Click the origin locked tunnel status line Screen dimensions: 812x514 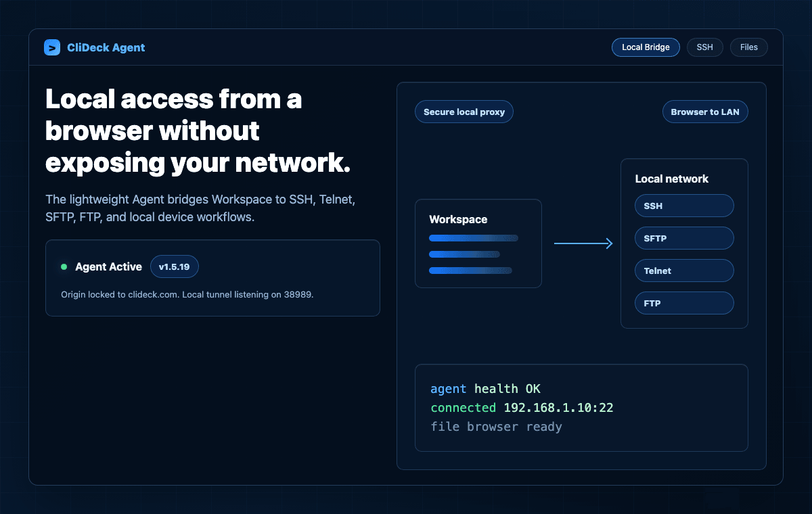click(x=187, y=295)
